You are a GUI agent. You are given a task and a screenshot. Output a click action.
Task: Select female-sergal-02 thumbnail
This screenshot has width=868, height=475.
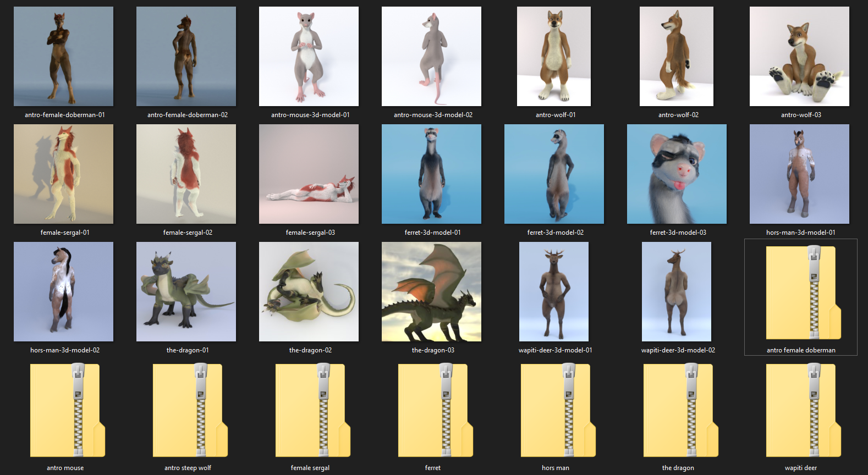(x=186, y=174)
